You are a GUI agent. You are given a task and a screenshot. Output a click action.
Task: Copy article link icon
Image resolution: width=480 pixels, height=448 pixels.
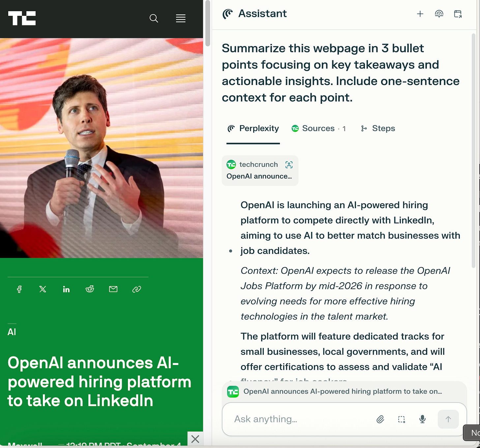[x=136, y=289]
